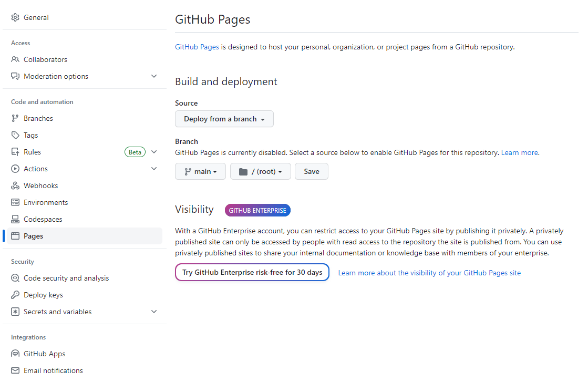
Task: Click the Visibility heading
Action: (194, 209)
